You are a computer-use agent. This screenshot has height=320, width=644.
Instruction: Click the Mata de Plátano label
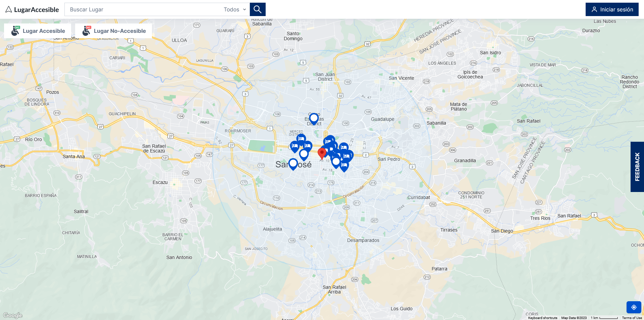point(459,107)
